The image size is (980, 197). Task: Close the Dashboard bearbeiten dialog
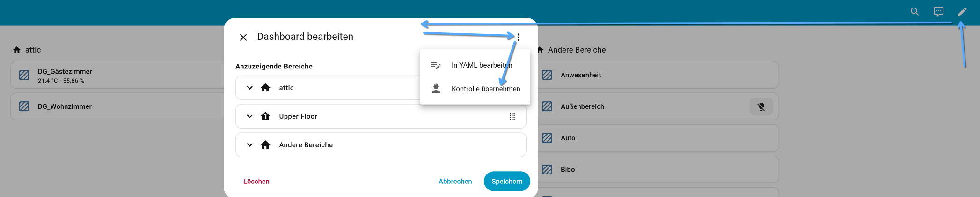(x=243, y=37)
